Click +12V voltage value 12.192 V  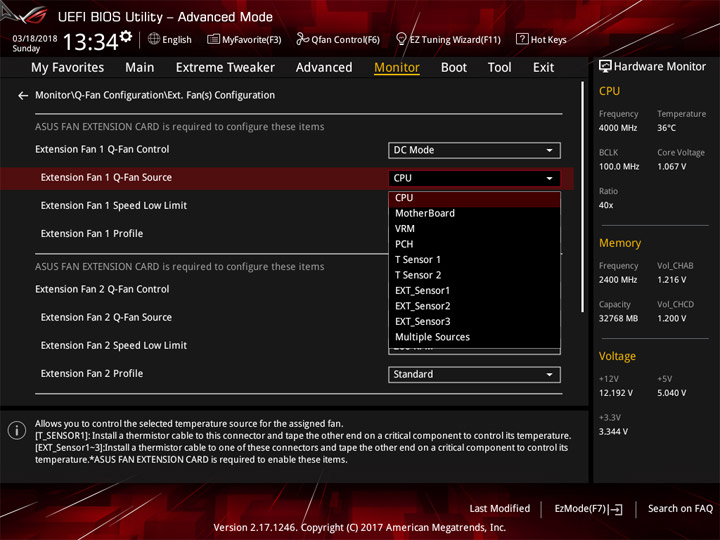tap(615, 393)
